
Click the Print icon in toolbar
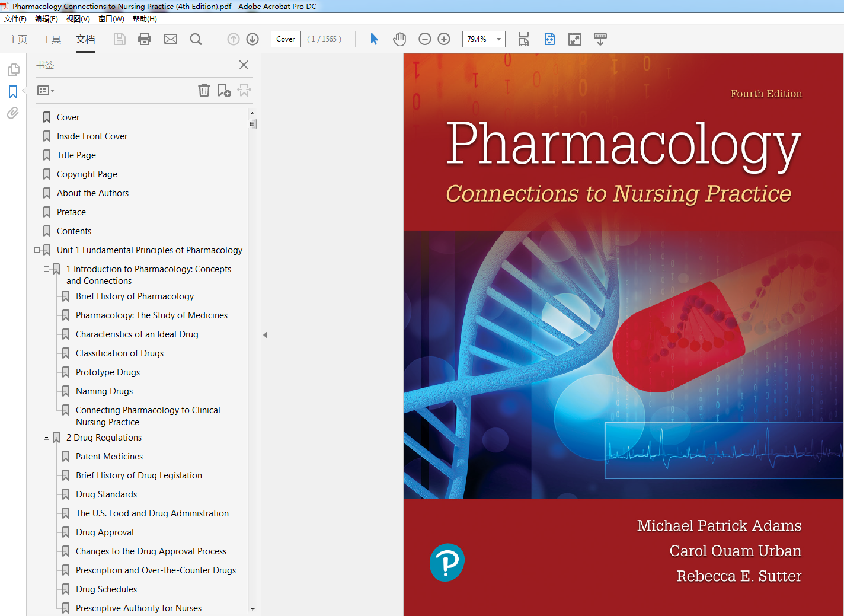[x=145, y=39]
